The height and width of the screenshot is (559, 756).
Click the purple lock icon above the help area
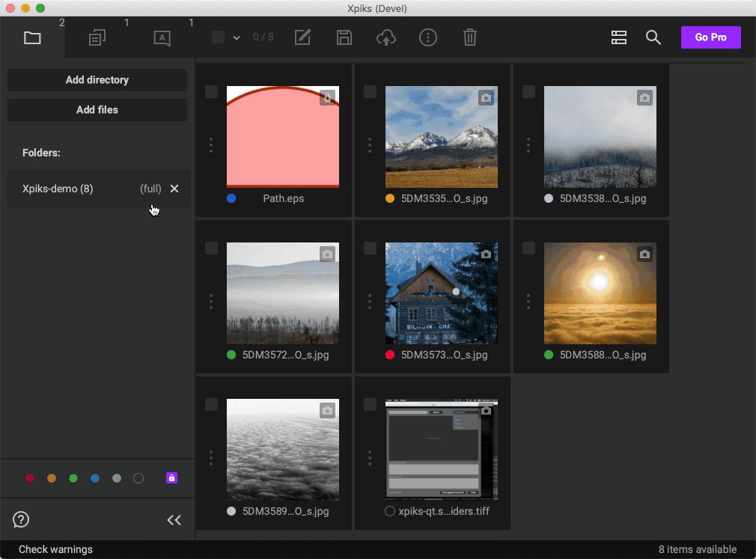click(171, 477)
